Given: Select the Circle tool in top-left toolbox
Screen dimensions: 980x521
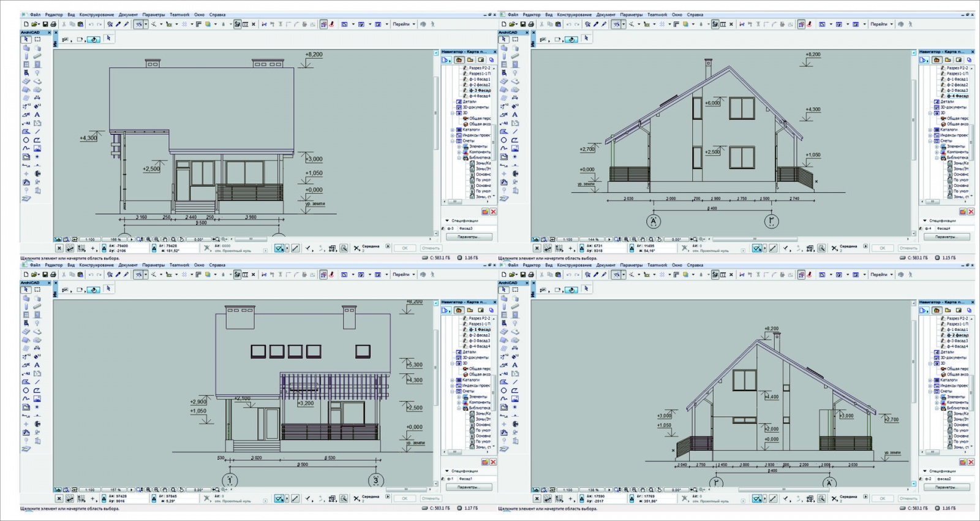Looking at the screenshot, I should (26, 140).
